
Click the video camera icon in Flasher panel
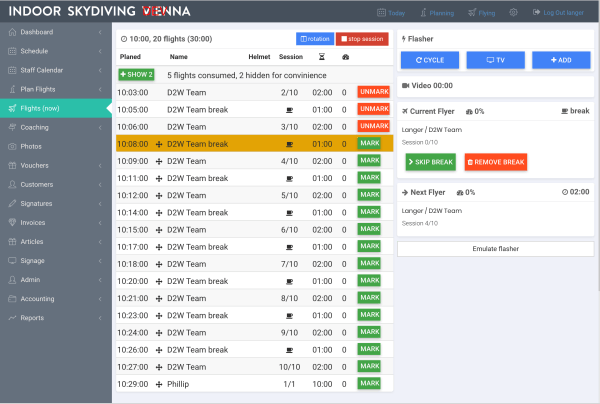click(x=405, y=86)
